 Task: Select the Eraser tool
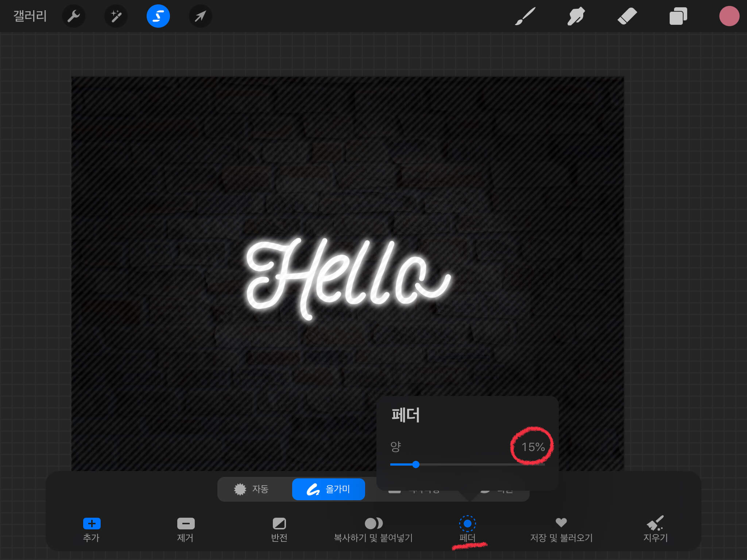627,16
